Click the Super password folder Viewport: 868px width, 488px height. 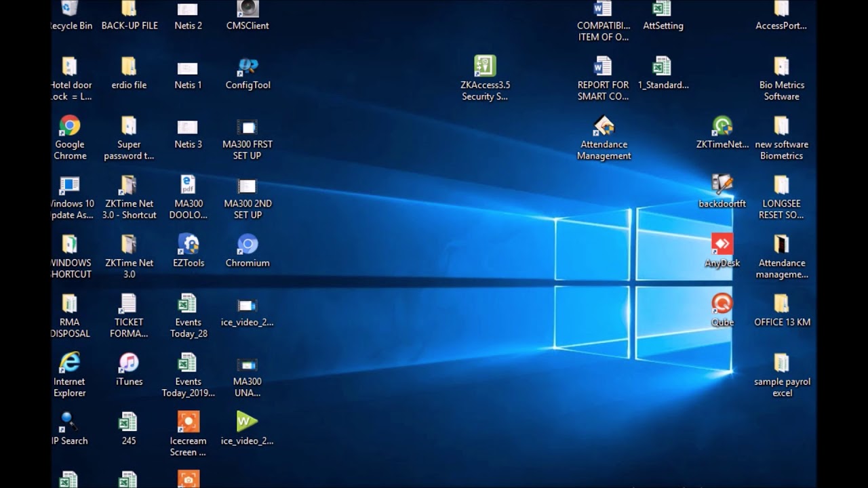[129, 138]
